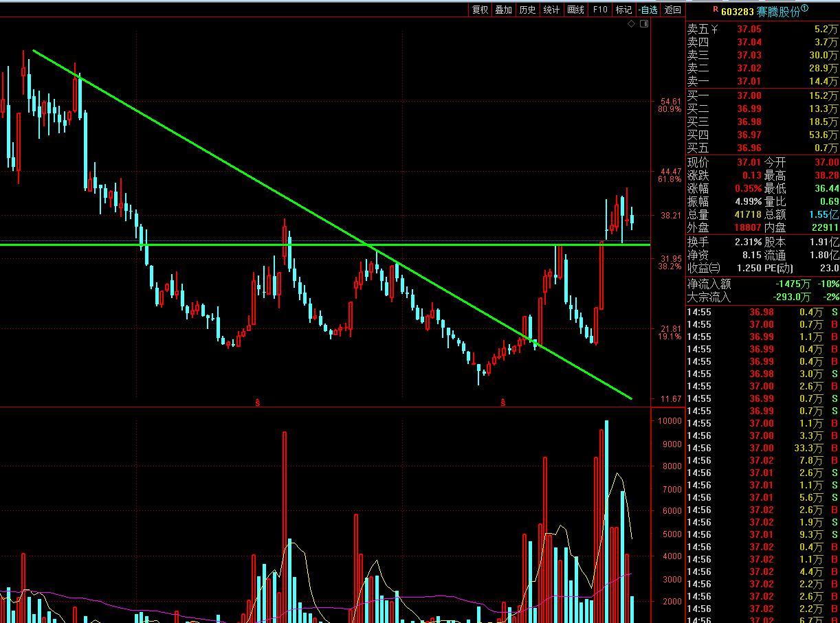
Task: Click the 11.67 price axis label
Action: click(670, 399)
